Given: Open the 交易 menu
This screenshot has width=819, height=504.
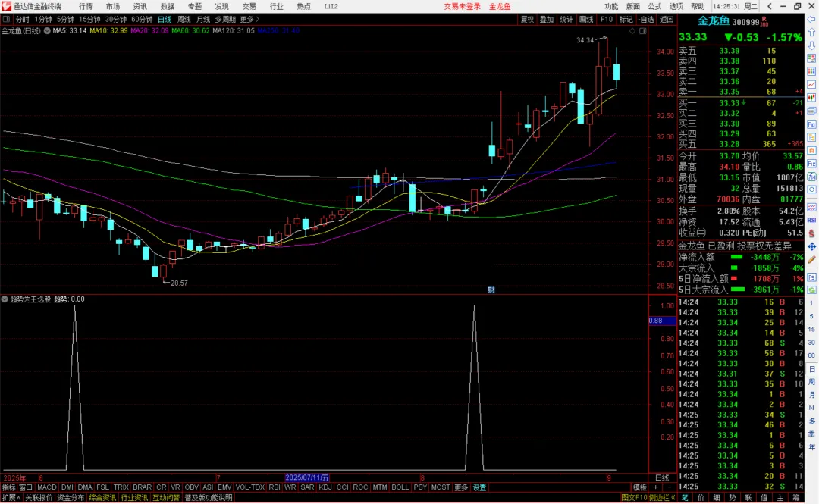Looking at the screenshot, I should tap(249, 6).
